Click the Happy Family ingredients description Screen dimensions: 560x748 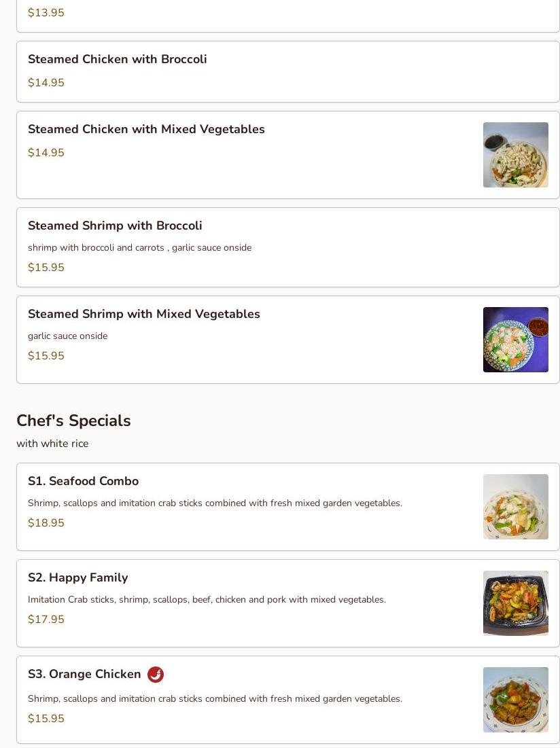point(207,600)
